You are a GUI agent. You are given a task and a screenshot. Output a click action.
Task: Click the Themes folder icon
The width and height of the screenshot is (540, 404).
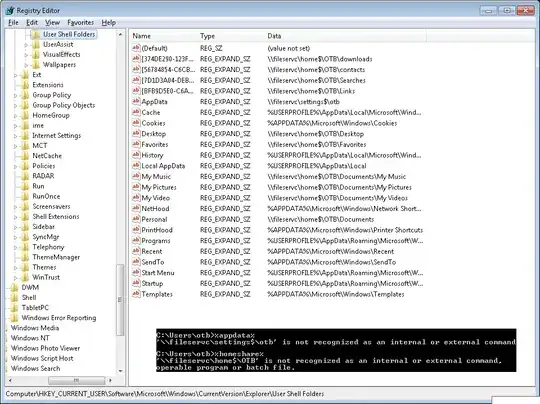point(25,267)
